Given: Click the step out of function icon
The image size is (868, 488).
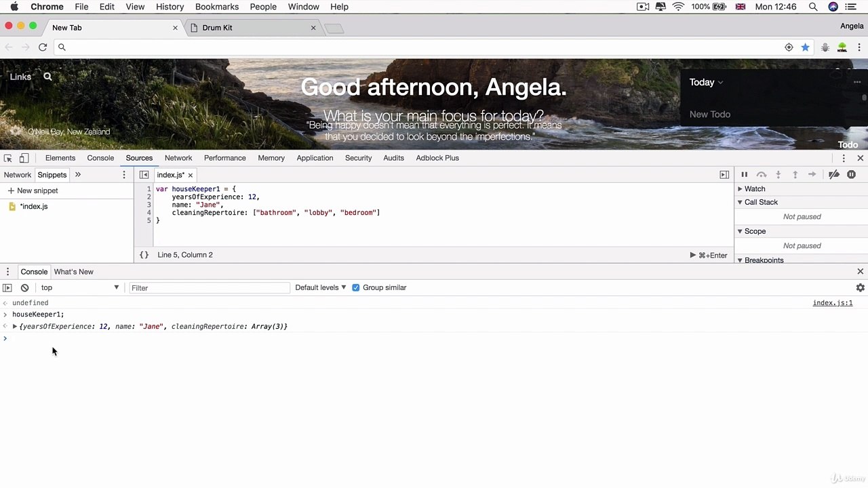Looking at the screenshot, I should (795, 175).
